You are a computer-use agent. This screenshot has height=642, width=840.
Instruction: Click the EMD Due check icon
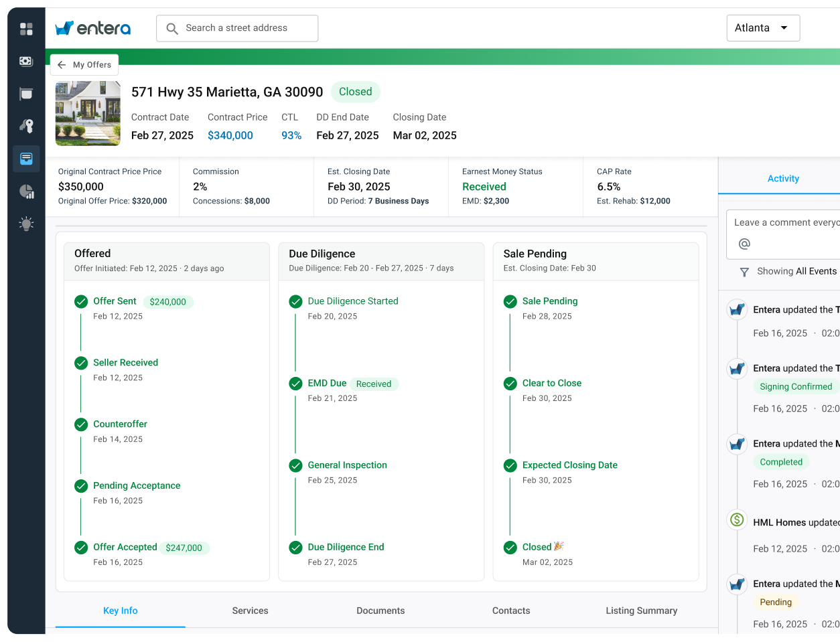295,384
